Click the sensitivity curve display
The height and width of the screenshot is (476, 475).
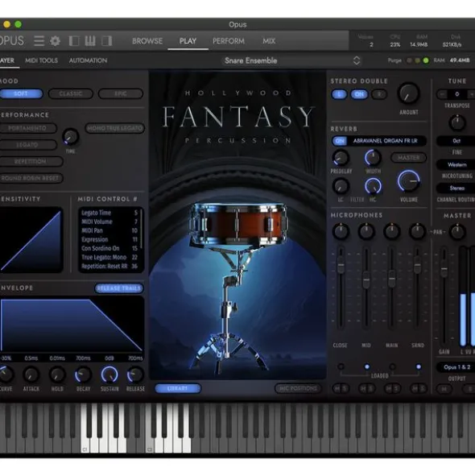pos(31,240)
